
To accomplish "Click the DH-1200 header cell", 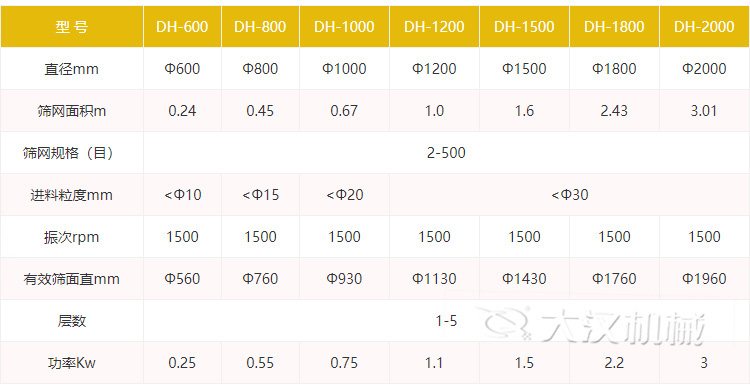I will (434, 26).
